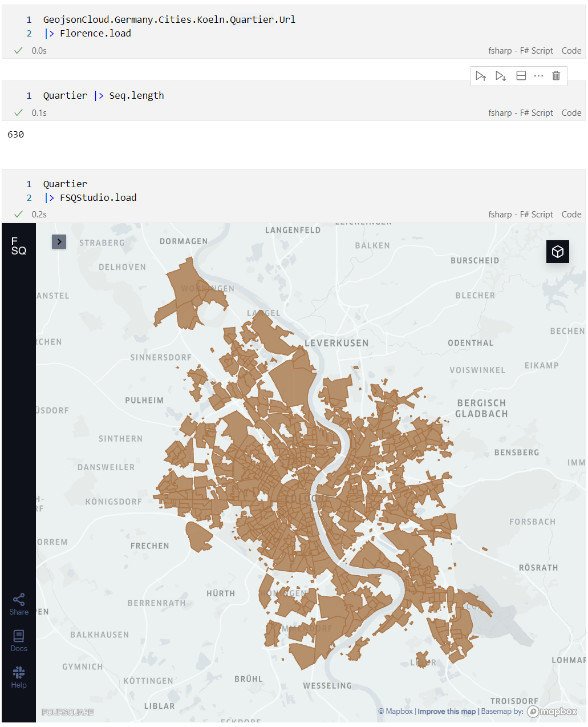
Task: Place the cursor in the FSQStudio.load line
Action: (x=90, y=198)
